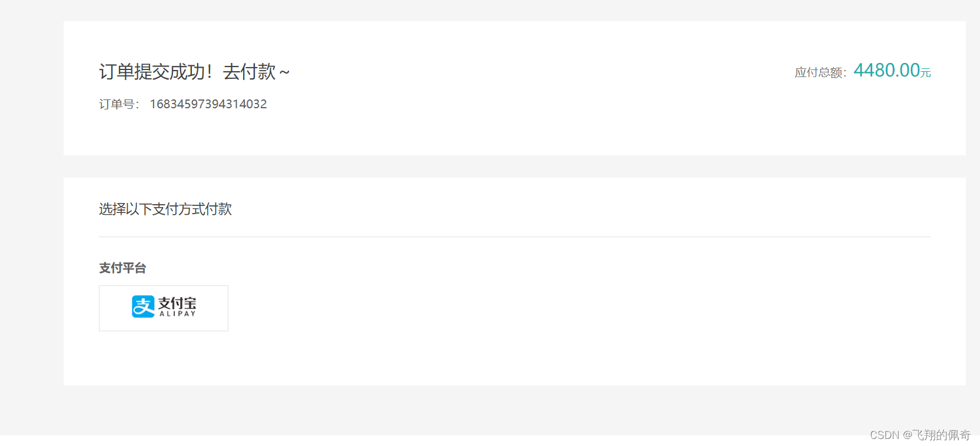The image size is (980, 446).
Task: Click the 元 currency symbol next to the amount
Action: pyautogui.click(x=925, y=73)
